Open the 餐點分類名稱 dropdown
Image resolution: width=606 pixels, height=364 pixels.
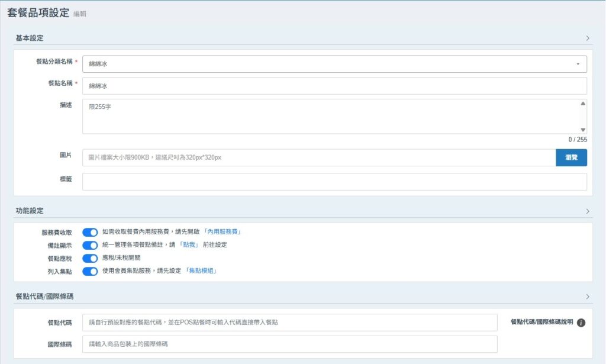334,64
